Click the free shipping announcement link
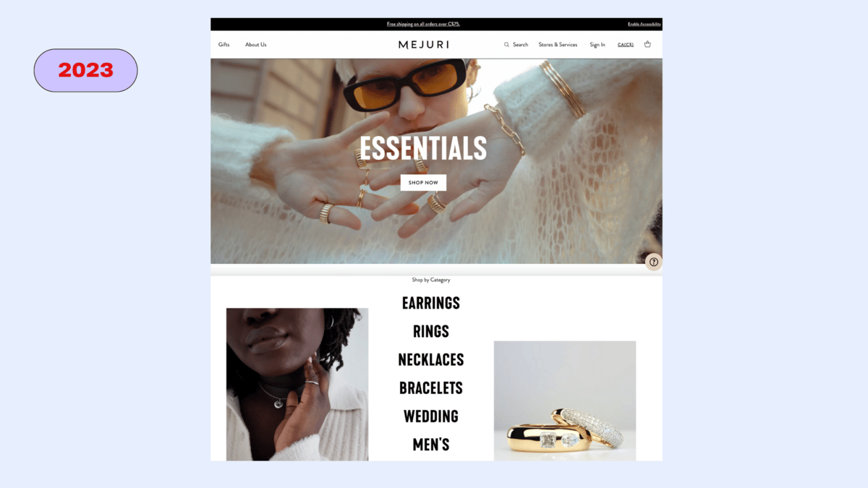 click(423, 24)
